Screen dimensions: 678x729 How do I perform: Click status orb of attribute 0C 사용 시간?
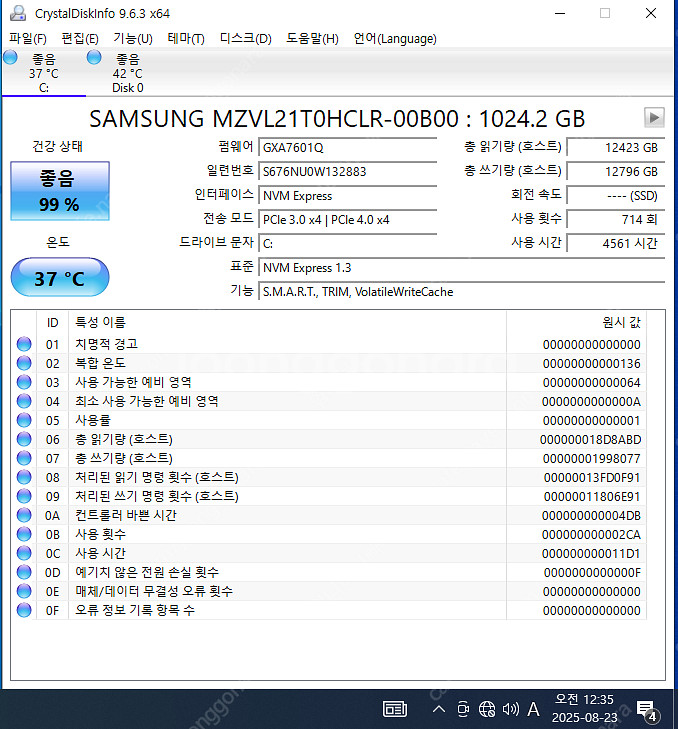click(x=24, y=554)
